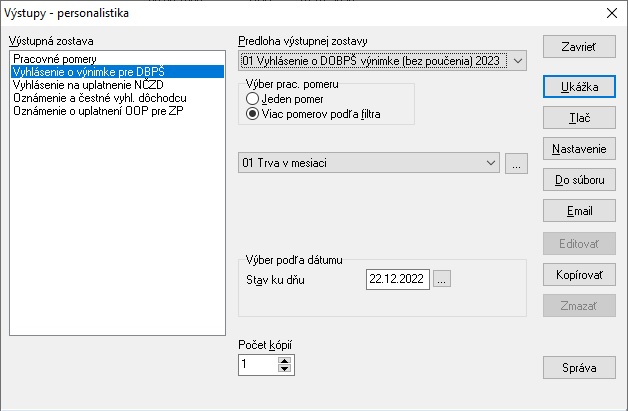The image size is (628, 411).
Task: Export with the Do súboru button
Action: [579, 180]
